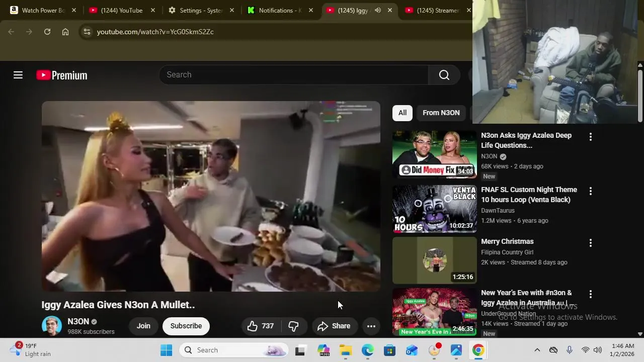The width and height of the screenshot is (644, 362).
Task: Click the YouTube search input field
Action: pos(294,75)
